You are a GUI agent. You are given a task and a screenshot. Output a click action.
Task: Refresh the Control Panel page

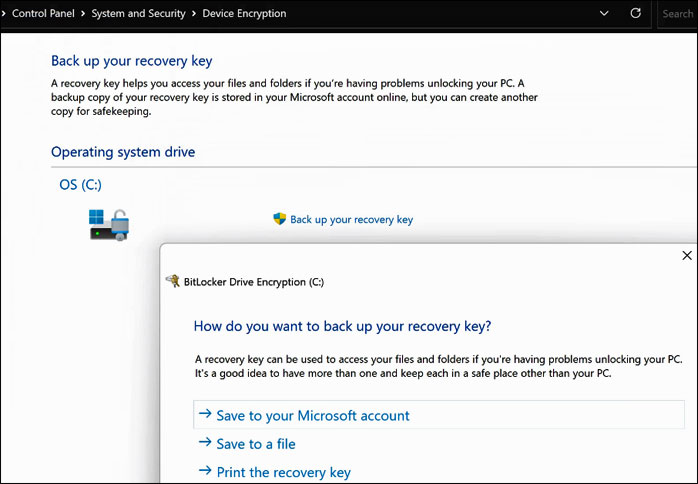coord(636,13)
